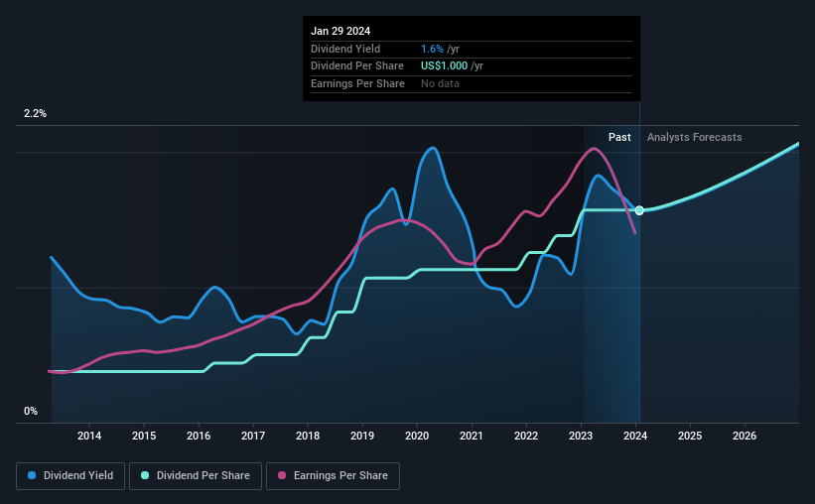Click the 1.6% dividend yield value
This screenshot has width=815, height=504.
point(432,49)
